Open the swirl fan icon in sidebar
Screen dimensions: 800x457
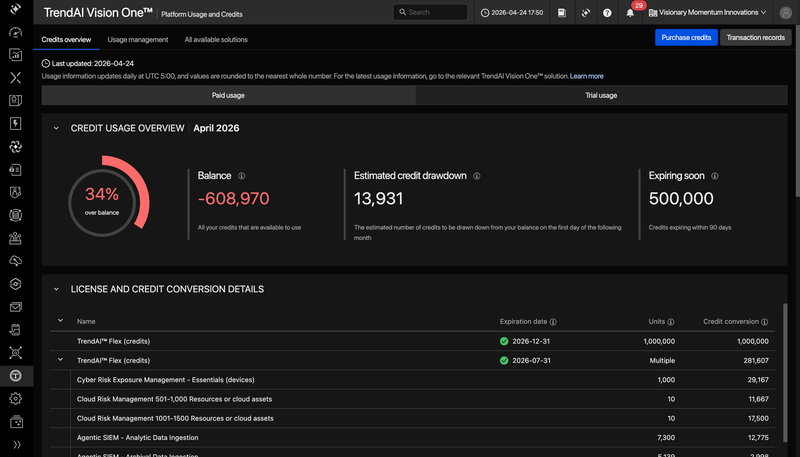pos(15,147)
